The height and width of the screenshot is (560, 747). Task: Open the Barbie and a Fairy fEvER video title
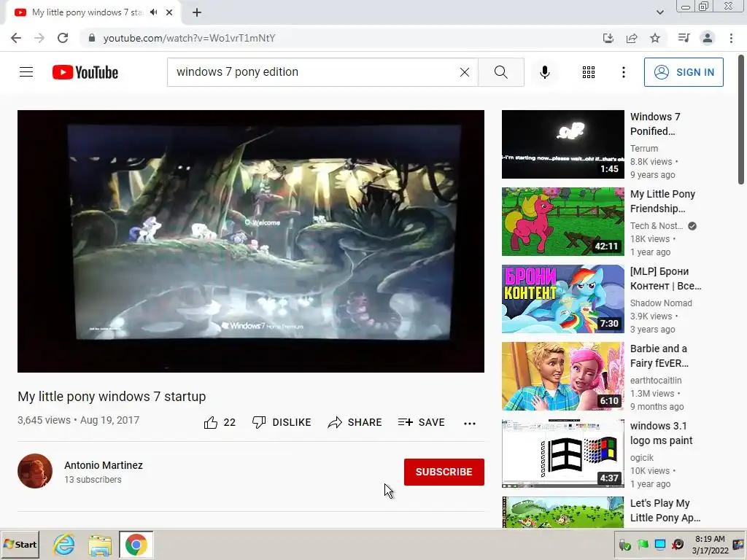point(659,356)
